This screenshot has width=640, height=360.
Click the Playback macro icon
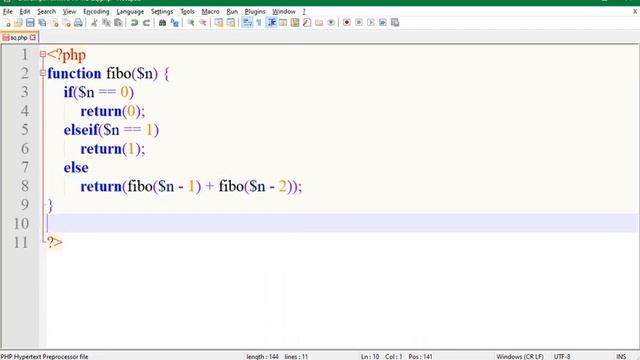pyautogui.click(x=371, y=23)
